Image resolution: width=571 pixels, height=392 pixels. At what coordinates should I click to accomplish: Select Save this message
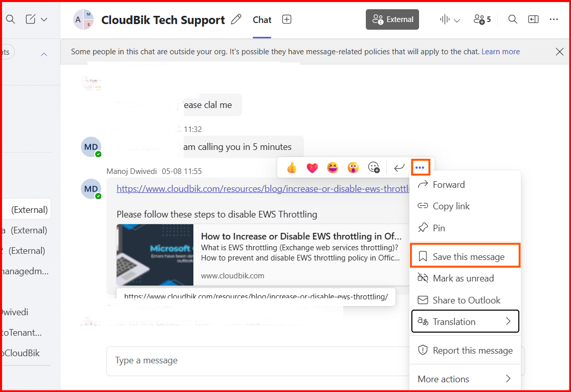tap(465, 256)
